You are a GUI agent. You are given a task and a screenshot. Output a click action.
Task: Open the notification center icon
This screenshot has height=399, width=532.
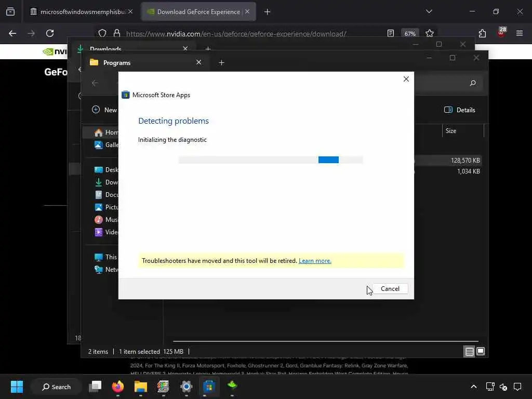(517, 387)
